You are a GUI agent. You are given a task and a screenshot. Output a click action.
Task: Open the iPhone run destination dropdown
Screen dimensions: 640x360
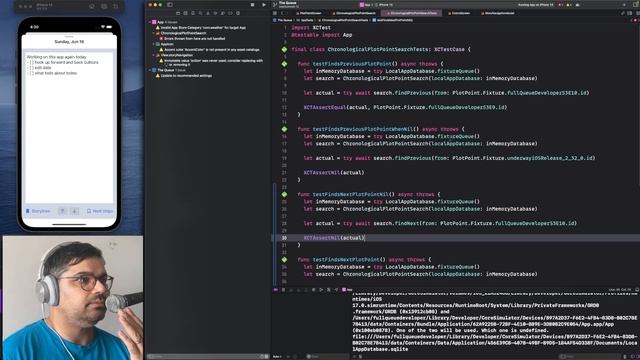coord(384,5)
